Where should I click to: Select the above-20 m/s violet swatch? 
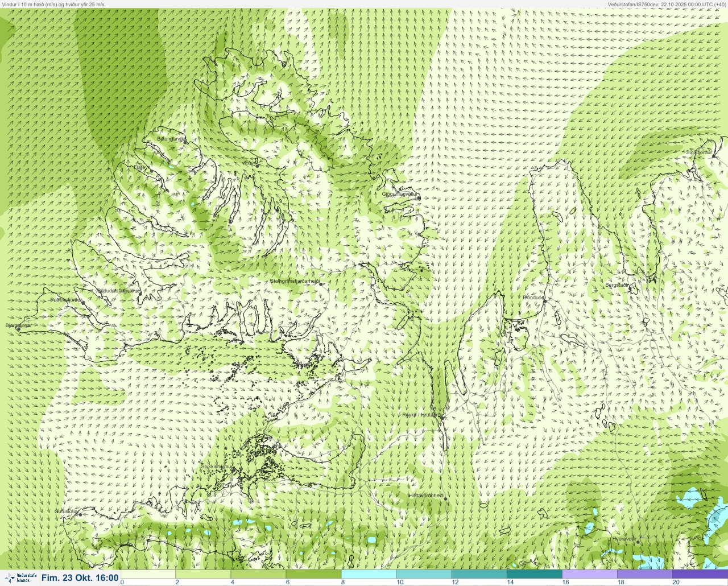coord(700,574)
